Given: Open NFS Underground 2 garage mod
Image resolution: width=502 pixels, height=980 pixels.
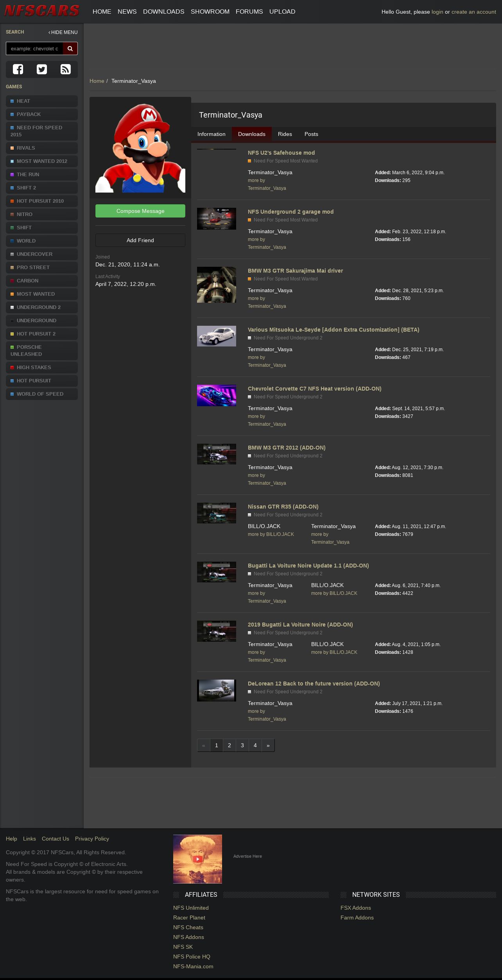Looking at the screenshot, I should click(290, 212).
